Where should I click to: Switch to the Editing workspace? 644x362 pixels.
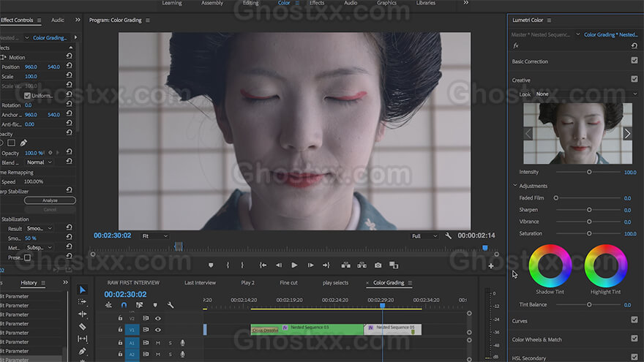coord(250,3)
